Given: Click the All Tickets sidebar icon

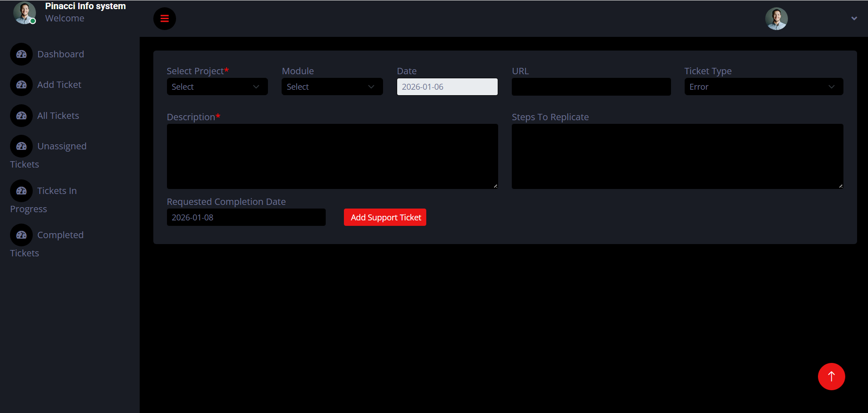Looking at the screenshot, I should (21, 116).
